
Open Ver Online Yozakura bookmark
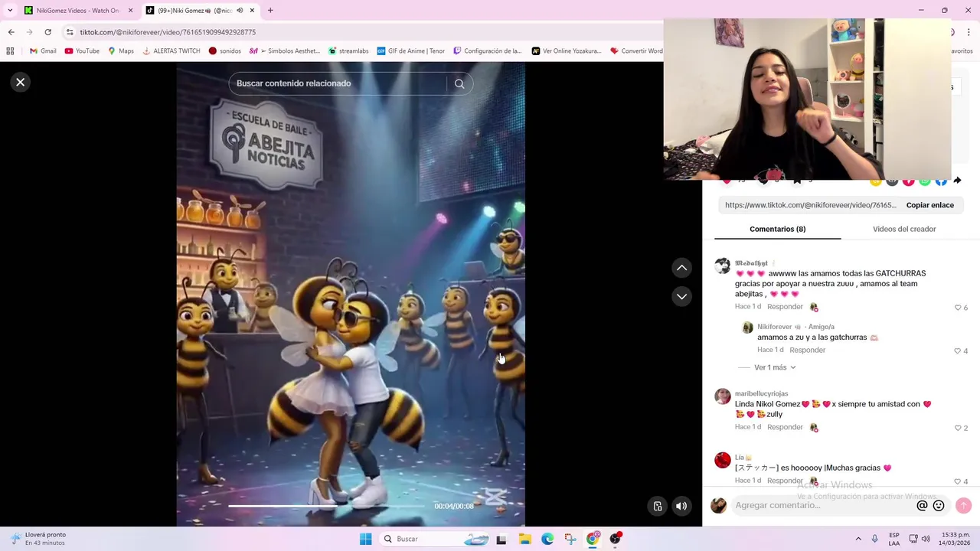click(x=567, y=51)
